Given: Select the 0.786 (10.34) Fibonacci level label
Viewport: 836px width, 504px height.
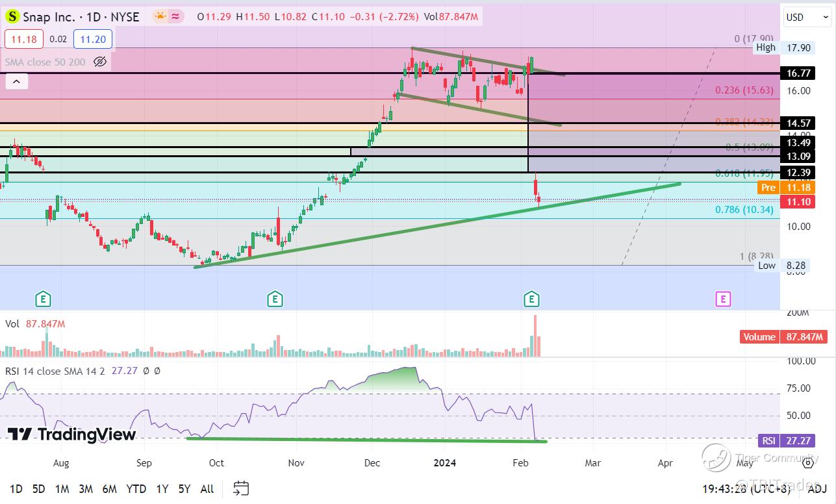Looking at the screenshot, I should [x=744, y=210].
